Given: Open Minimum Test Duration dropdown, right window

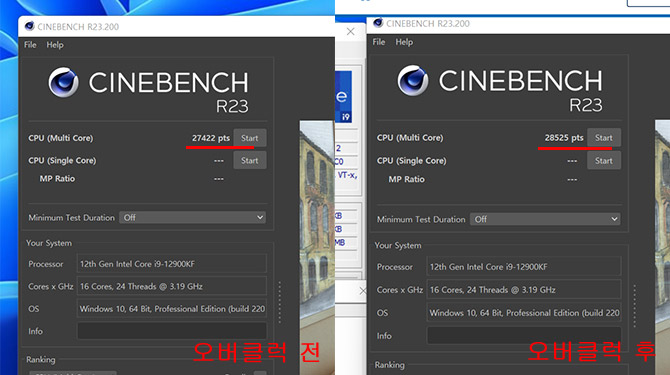Looking at the screenshot, I should 545,219.
